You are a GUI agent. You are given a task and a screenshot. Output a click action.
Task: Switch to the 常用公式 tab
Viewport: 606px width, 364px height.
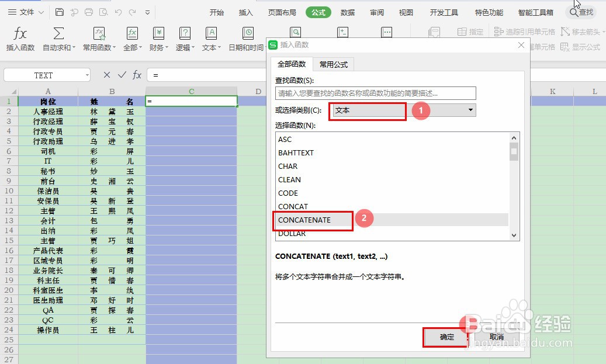coord(333,64)
